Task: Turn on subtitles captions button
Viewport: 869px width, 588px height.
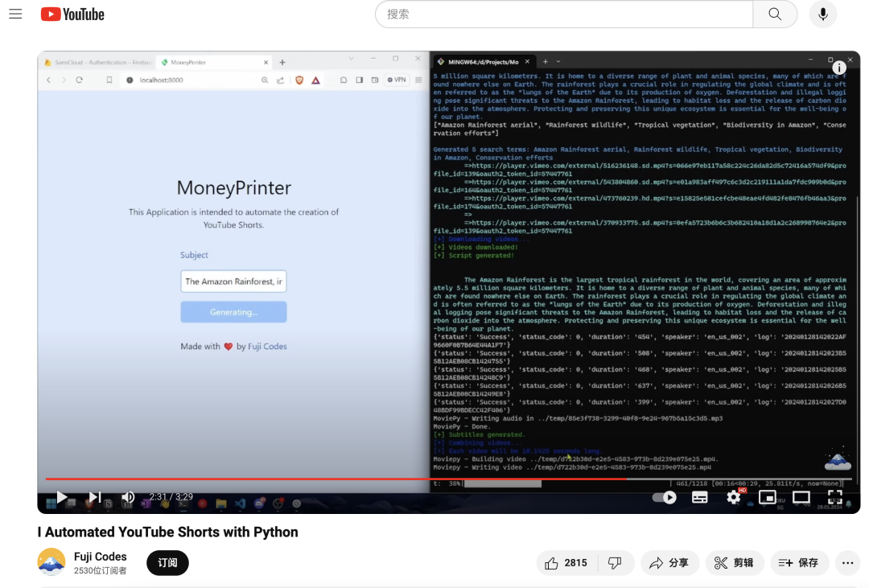Action: pos(699,498)
